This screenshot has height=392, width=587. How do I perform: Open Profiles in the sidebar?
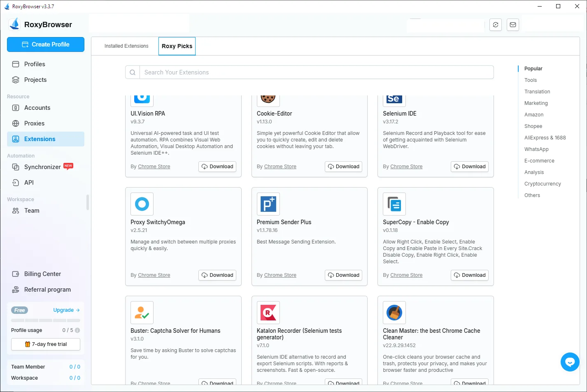pos(46,64)
